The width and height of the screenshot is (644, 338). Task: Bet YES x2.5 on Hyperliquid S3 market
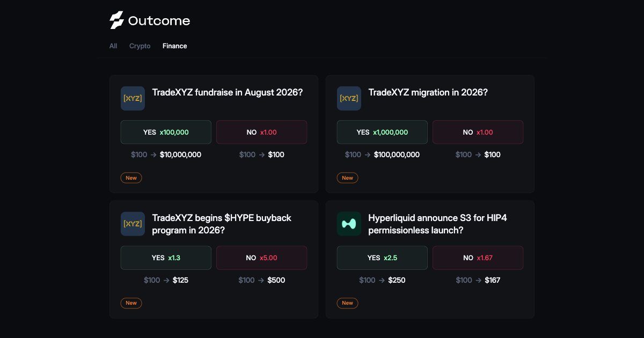pos(382,258)
